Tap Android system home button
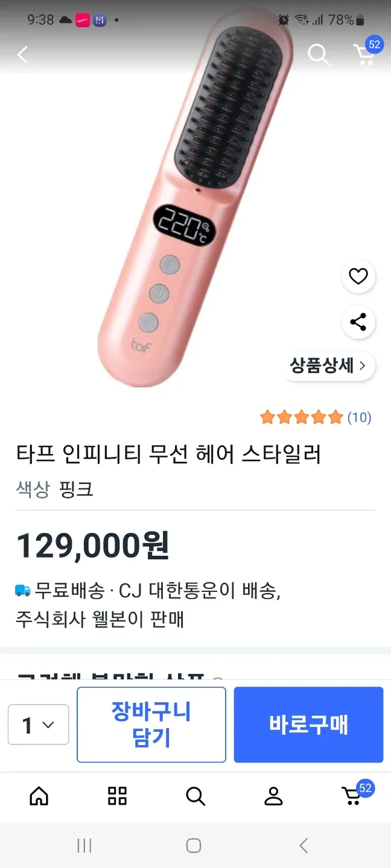The height and width of the screenshot is (868, 391). pos(194,846)
